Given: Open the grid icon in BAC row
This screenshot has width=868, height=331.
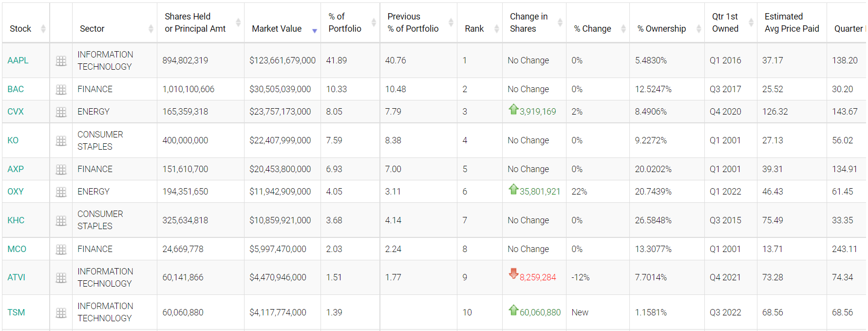Looking at the screenshot, I should click(61, 89).
